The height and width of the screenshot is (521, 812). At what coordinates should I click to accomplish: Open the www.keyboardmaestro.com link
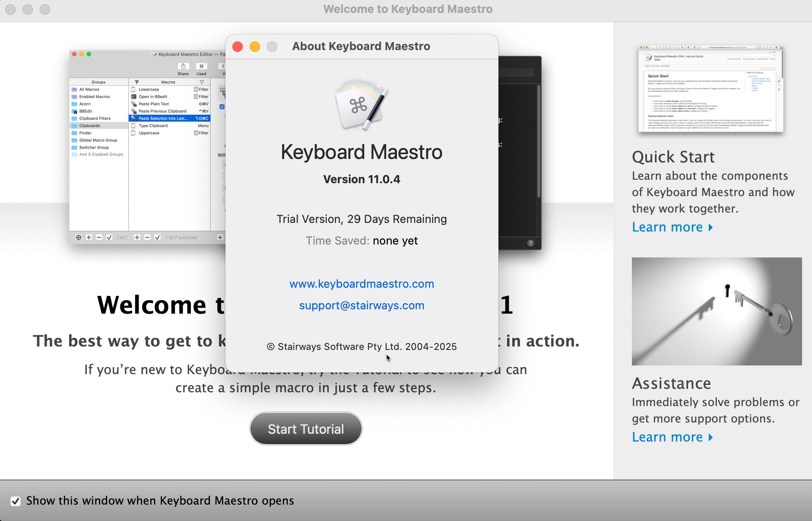pos(362,284)
